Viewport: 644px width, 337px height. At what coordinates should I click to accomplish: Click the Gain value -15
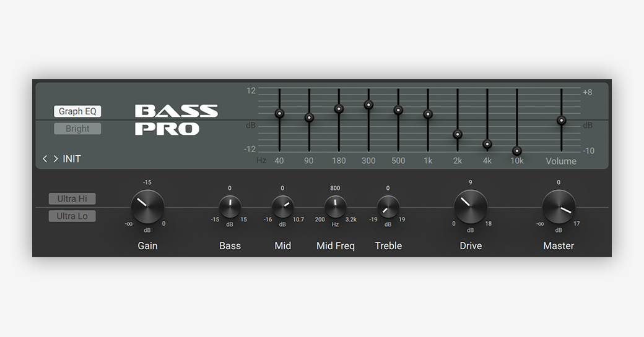tap(147, 182)
